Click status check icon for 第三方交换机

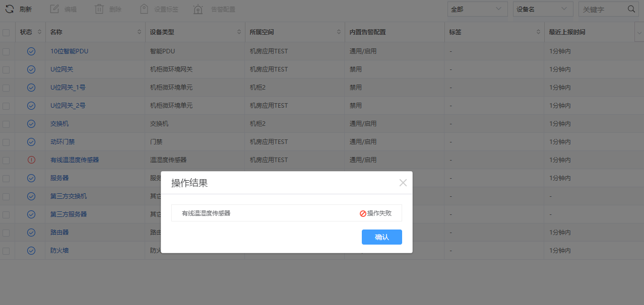[x=31, y=196]
